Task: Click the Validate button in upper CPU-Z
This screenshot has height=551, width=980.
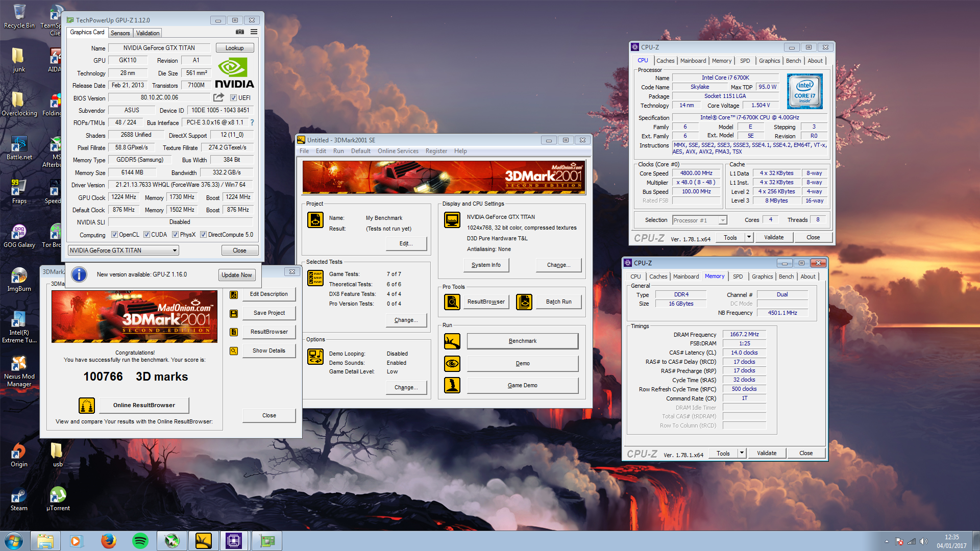Action: 774,237
